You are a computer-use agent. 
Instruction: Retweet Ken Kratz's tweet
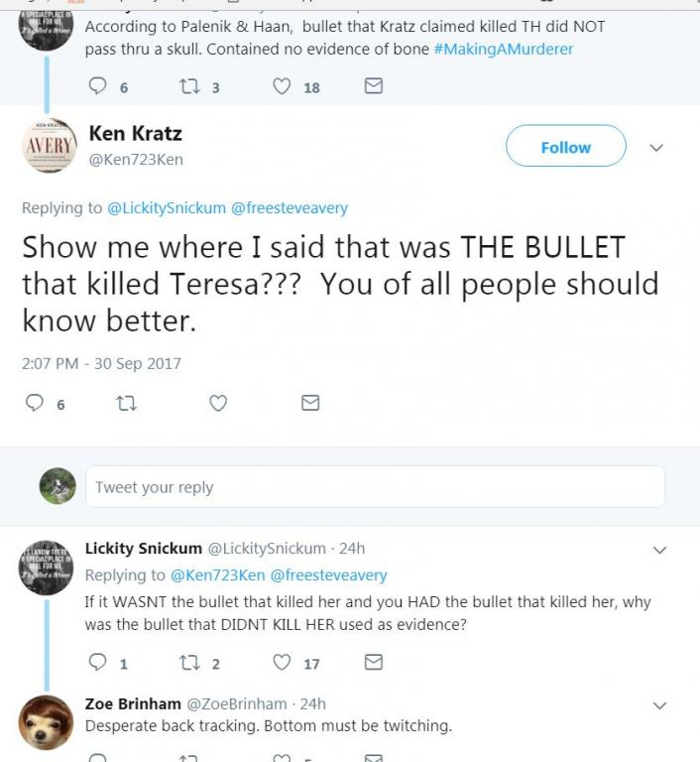pyautogui.click(x=126, y=403)
